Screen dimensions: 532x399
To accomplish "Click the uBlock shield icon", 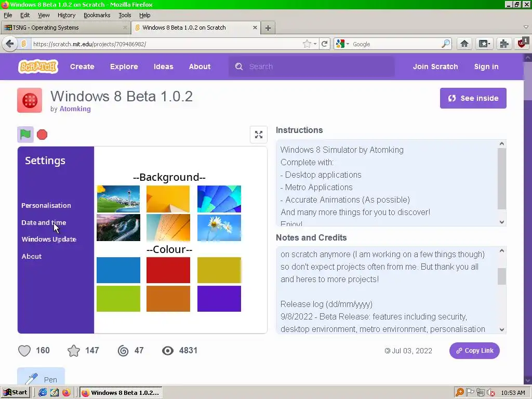I will (523, 44).
